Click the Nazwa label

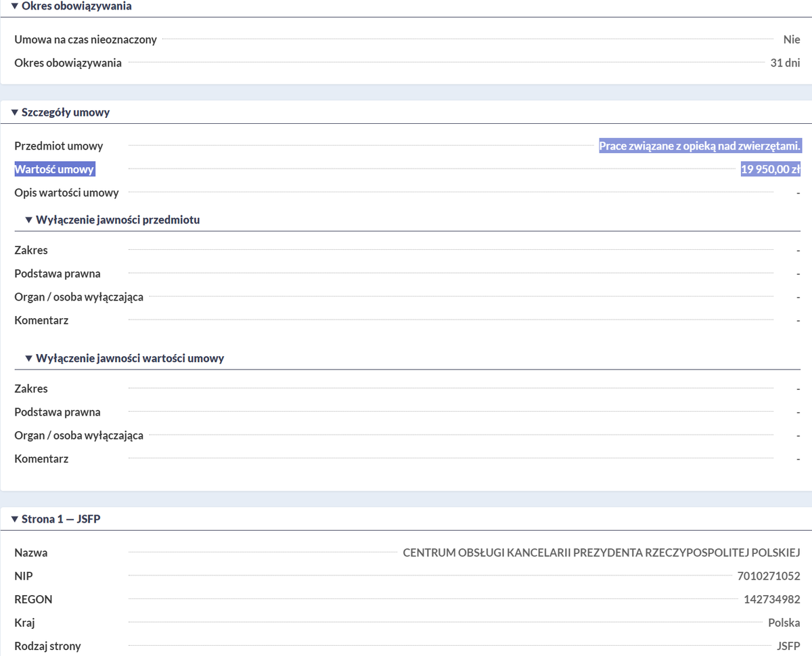(31, 552)
